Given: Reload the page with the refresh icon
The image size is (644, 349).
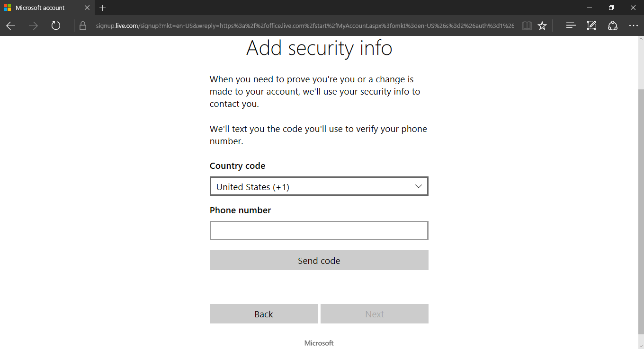Looking at the screenshot, I should (x=56, y=26).
